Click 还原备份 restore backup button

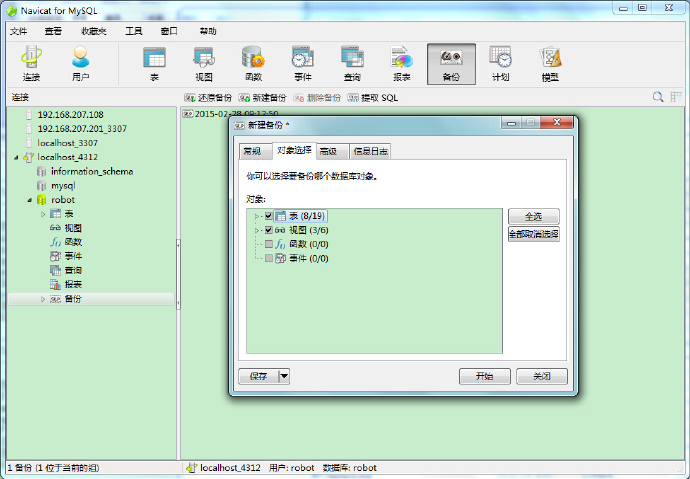pos(208,98)
